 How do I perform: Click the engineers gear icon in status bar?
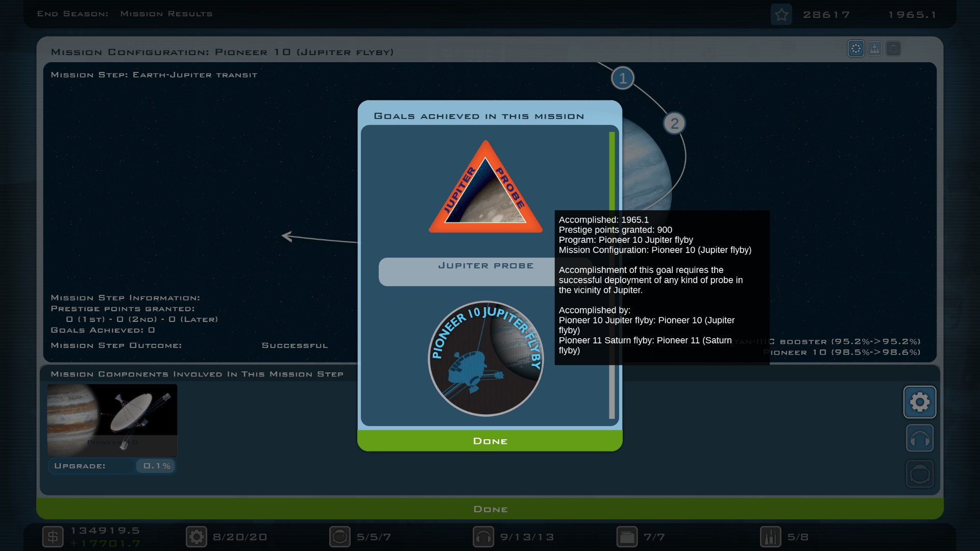tap(197, 537)
